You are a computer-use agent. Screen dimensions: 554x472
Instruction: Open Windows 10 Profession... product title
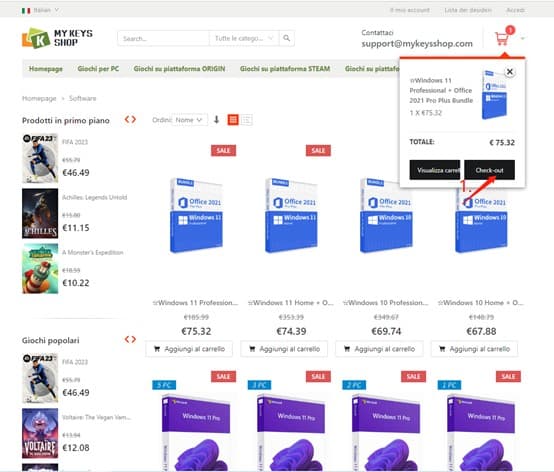386,303
